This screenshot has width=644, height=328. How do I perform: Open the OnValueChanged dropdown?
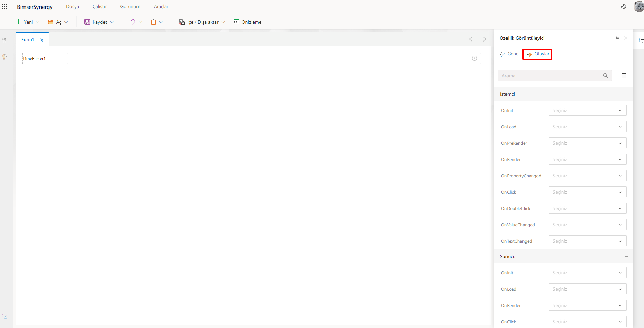click(587, 225)
